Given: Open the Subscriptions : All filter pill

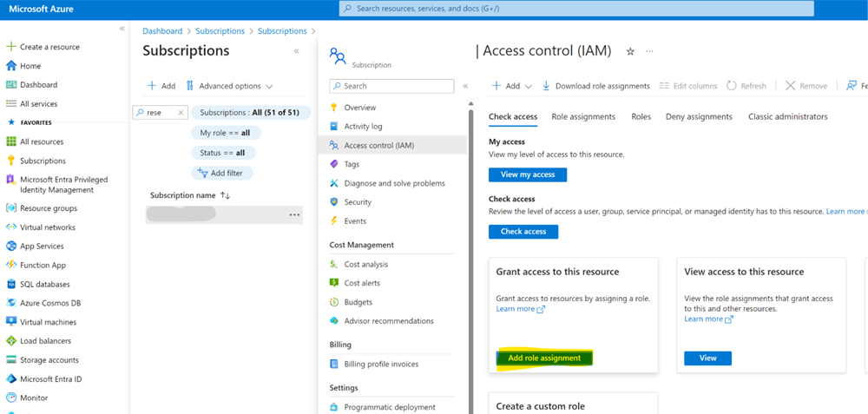Looking at the screenshot, I should click(251, 112).
